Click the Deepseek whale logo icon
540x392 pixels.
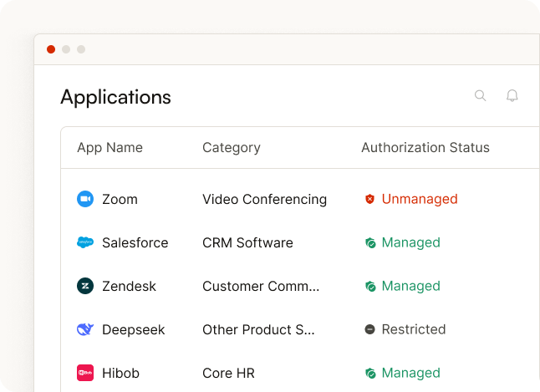(x=85, y=329)
